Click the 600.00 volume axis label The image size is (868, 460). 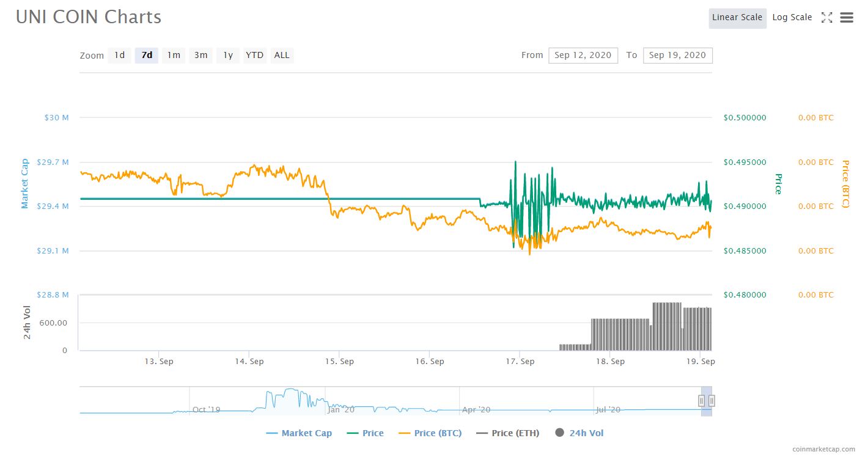[54, 323]
